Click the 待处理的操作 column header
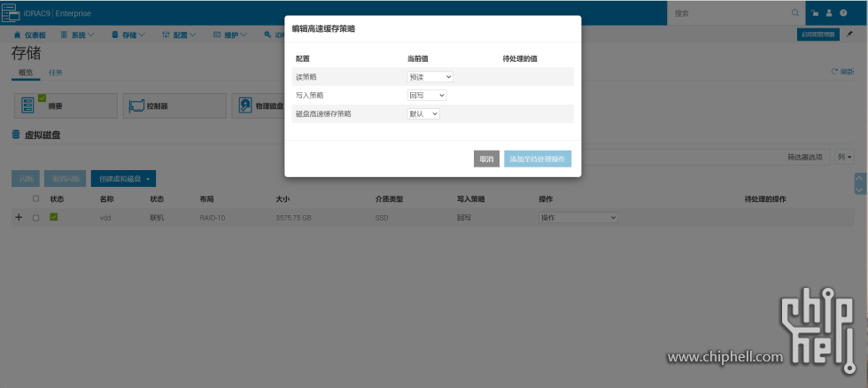Screen dimensions: 868x388 click(765, 198)
